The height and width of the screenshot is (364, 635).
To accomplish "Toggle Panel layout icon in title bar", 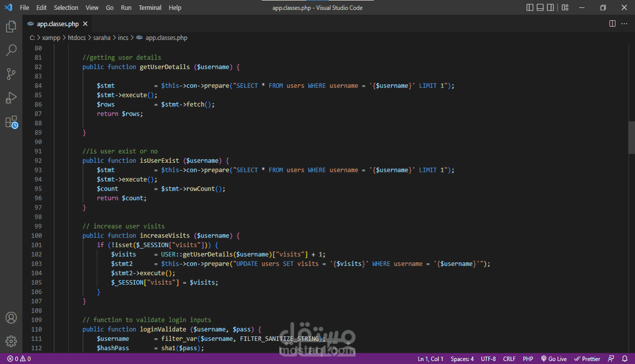I will (540, 8).
